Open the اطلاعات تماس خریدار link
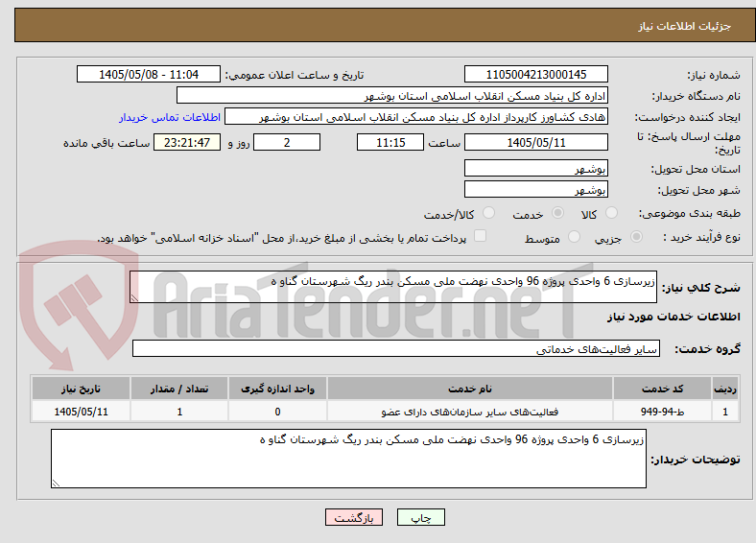 pos(170,117)
